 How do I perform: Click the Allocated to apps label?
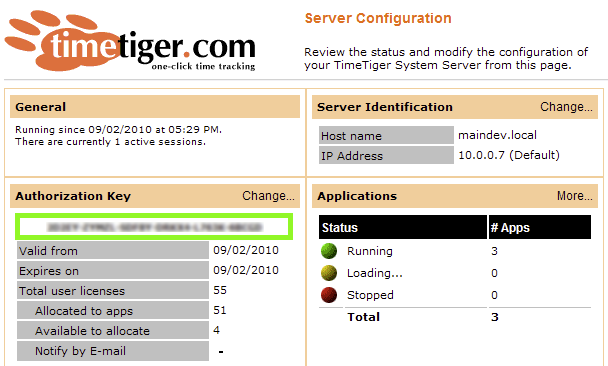coord(113,311)
